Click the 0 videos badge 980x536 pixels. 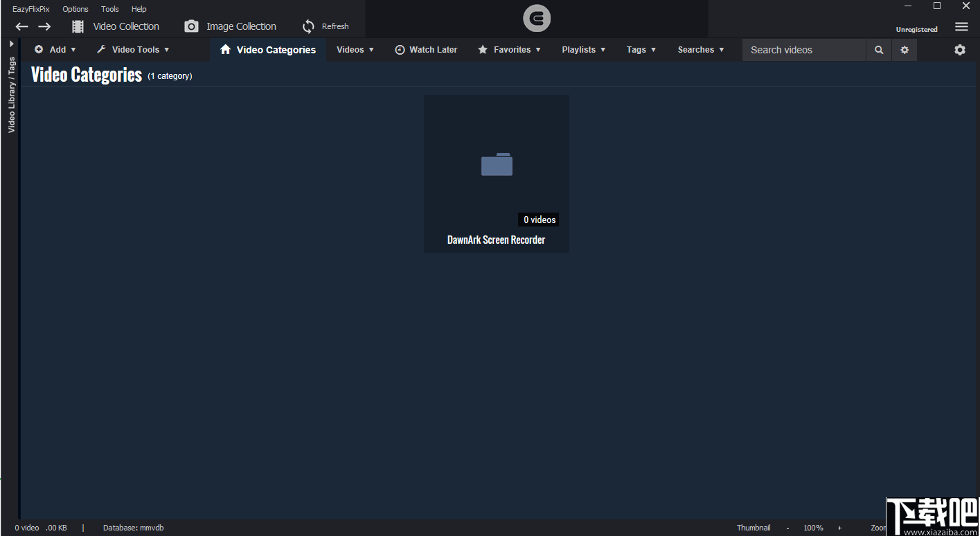tap(539, 220)
